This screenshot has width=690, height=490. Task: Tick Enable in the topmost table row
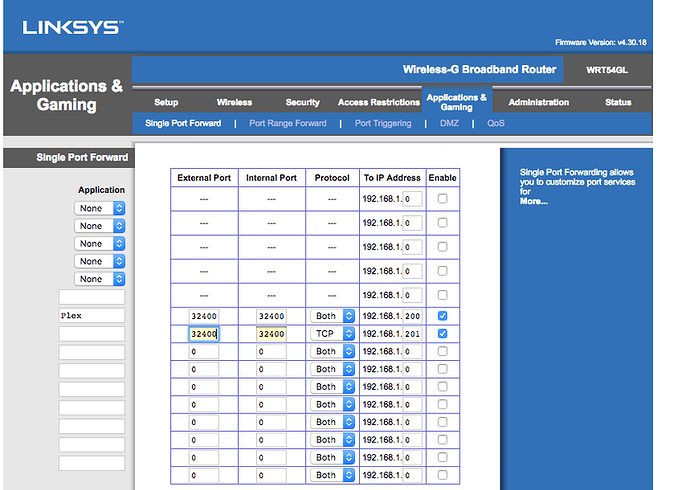pyautogui.click(x=443, y=198)
